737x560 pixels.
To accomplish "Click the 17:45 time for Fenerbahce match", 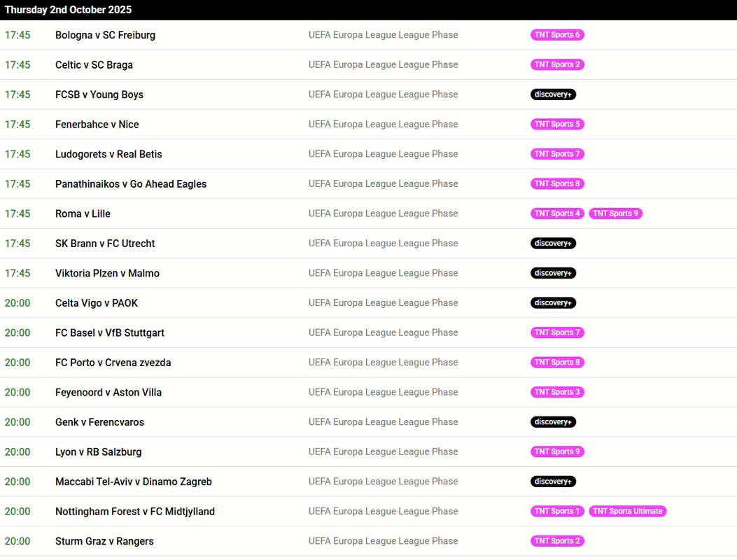I will click(x=17, y=125).
